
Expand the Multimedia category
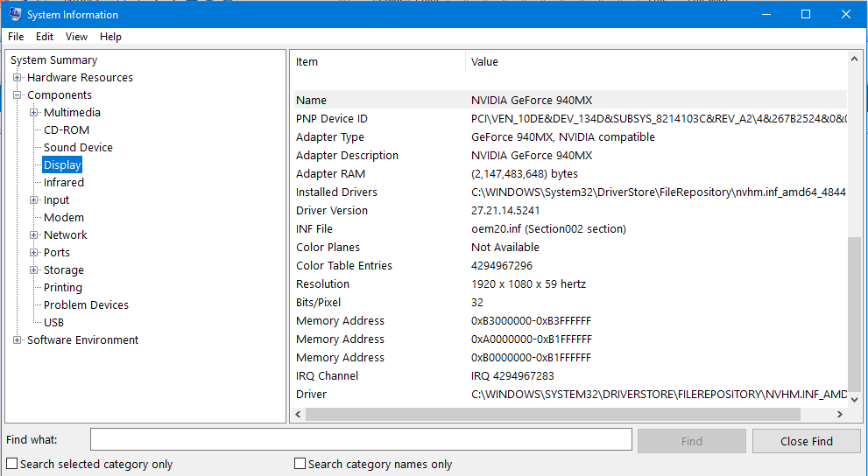tap(34, 113)
